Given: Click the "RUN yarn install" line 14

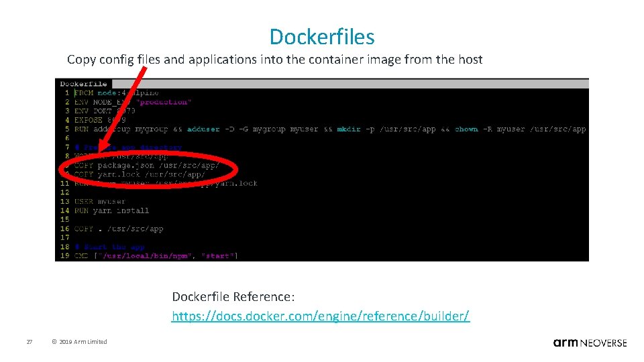Looking at the screenshot, I should click(111, 210).
